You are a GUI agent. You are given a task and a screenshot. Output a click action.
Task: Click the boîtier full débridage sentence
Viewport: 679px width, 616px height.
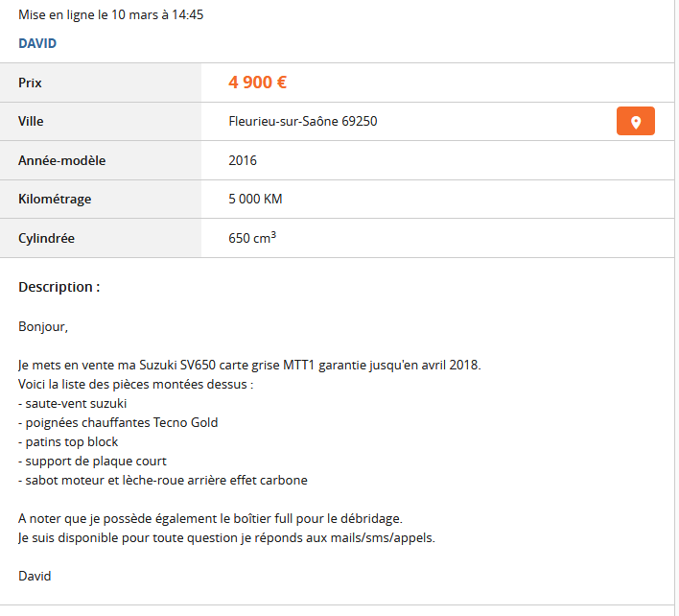click(x=210, y=518)
